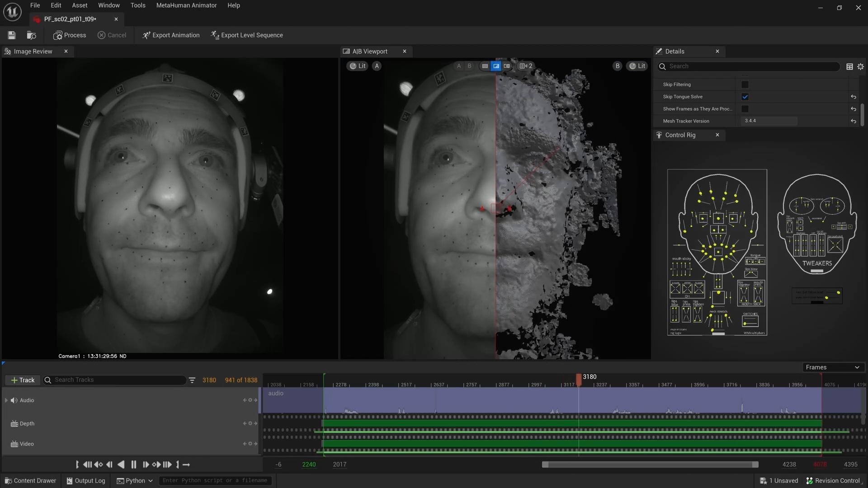Click the Set playback start bracket icon
868x488 pixels.
point(77,465)
